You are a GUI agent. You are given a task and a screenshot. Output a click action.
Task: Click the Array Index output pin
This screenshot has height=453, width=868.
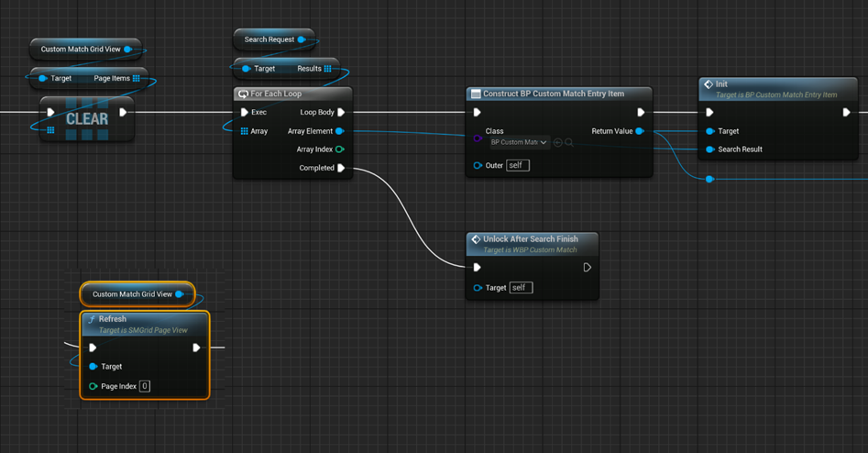point(340,149)
